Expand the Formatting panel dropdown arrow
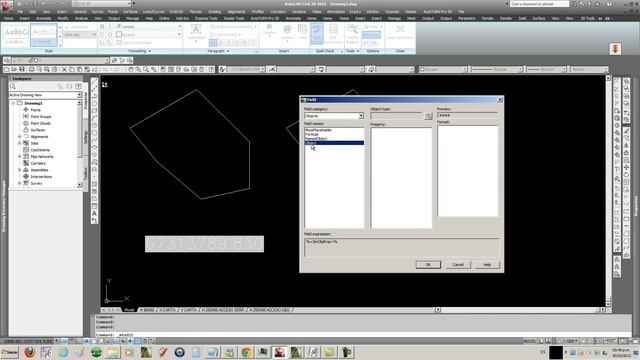This screenshot has height=360, width=640. click(149, 51)
